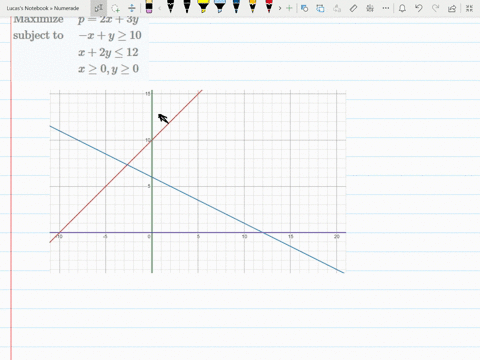Screen dimensions: 480x360
Task: Show more pens with right chevron
Action: pyautogui.click(x=280, y=8)
